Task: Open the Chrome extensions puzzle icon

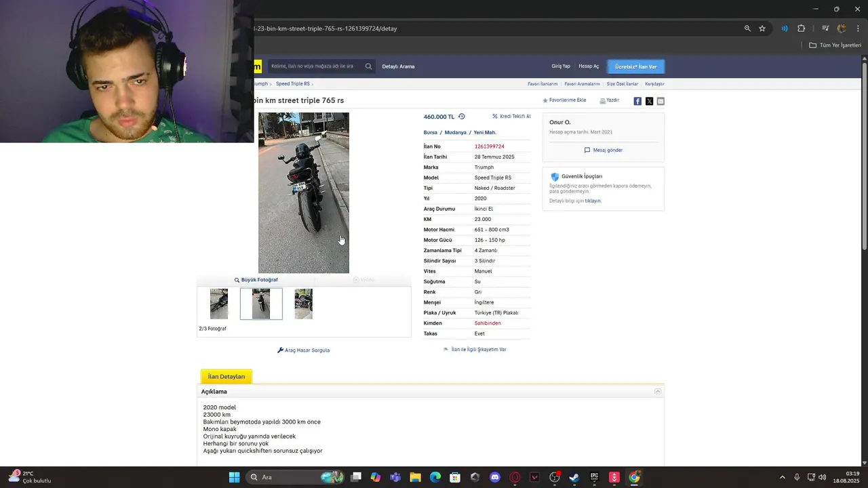Action: [802, 28]
